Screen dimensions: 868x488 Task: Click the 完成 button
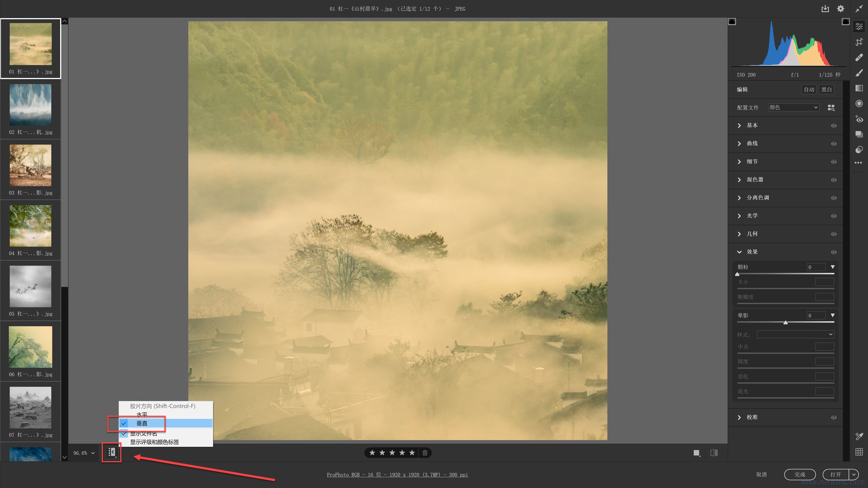coord(800,474)
